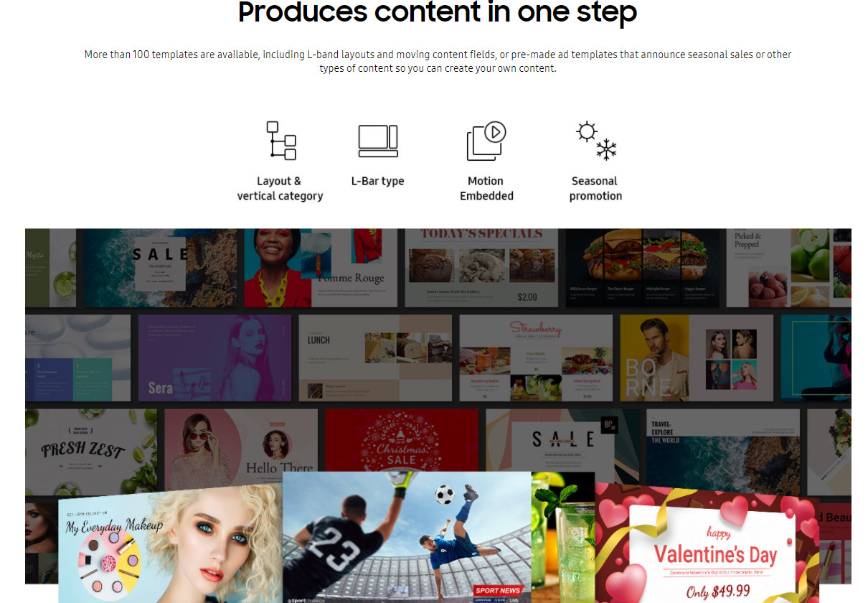Open the Motion Embedded icon
The height and width of the screenshot is (603, 868).
coord(486,141)
